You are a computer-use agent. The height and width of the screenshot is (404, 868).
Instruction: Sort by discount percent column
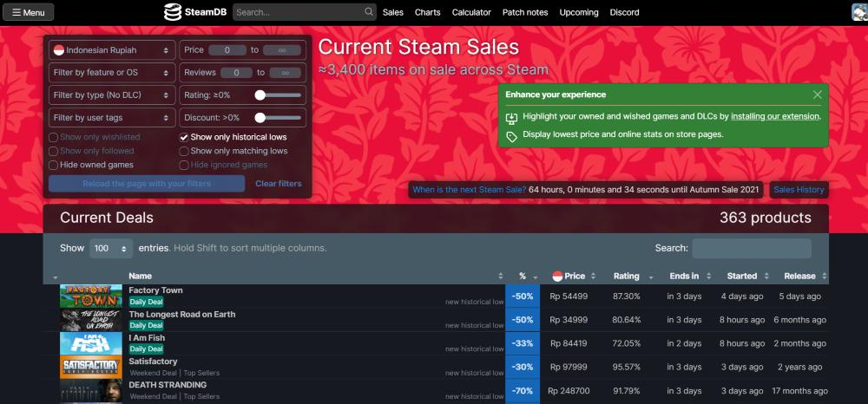pyautogui.click(x=523, y=276)
